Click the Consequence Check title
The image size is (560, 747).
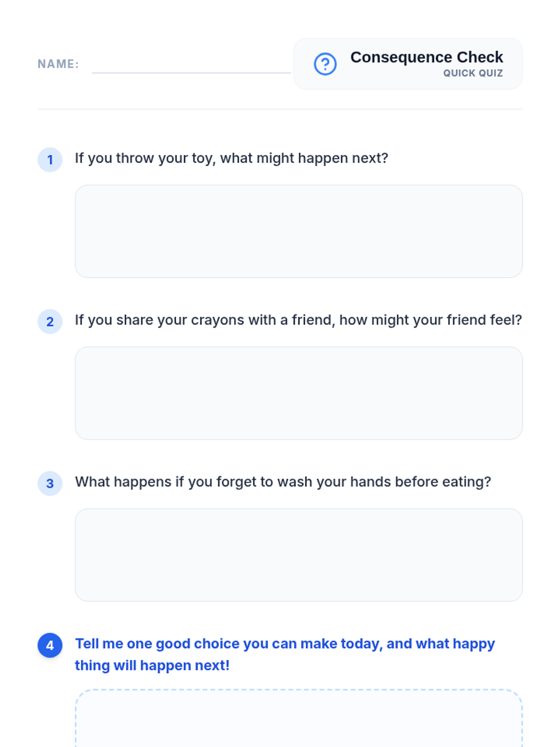427,57
